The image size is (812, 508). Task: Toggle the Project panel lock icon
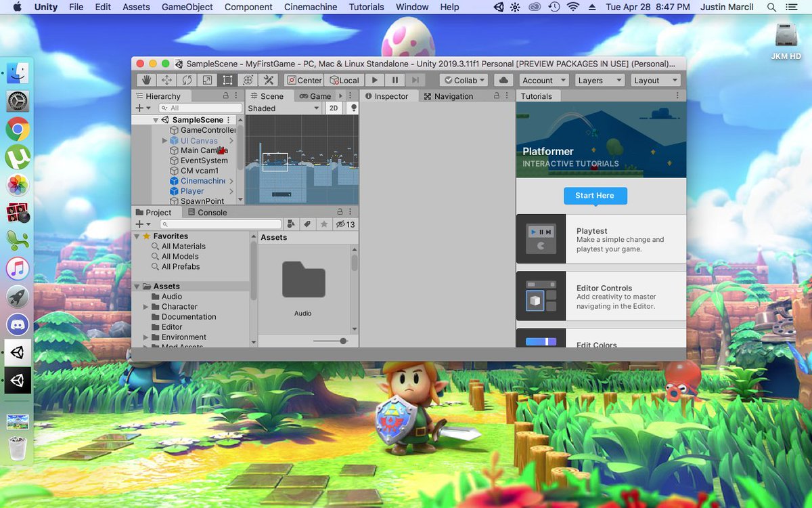point(340,212)
